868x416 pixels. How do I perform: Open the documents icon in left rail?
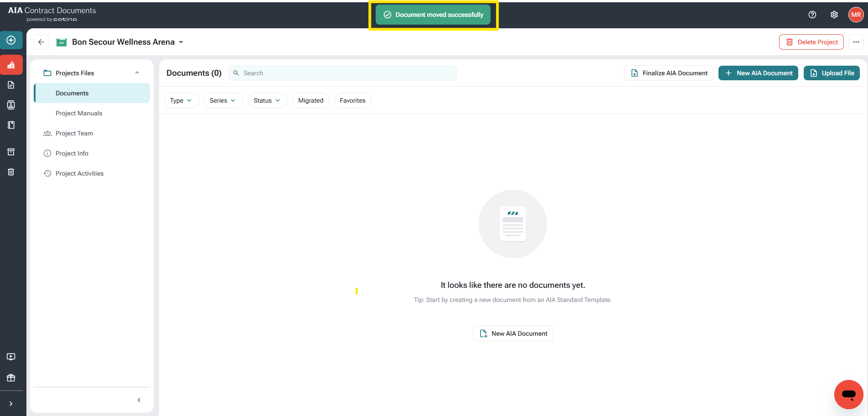(11, 85)
